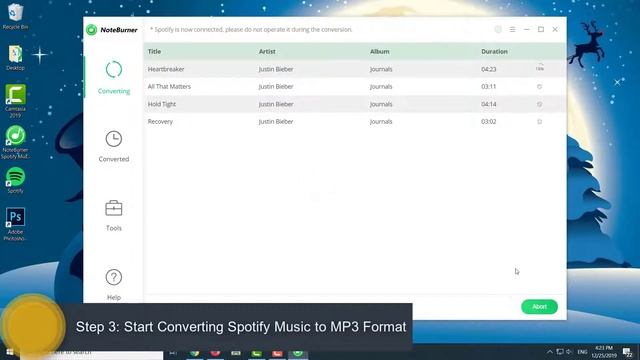Open the Desktop shortcut icon
640x360 pixels.
[16, 58]
